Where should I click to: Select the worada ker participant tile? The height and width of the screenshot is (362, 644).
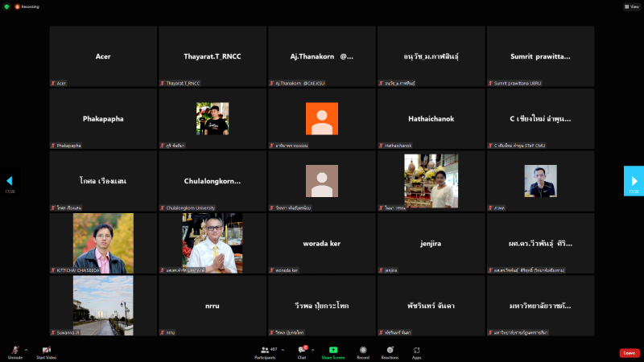tap(322, 243)
